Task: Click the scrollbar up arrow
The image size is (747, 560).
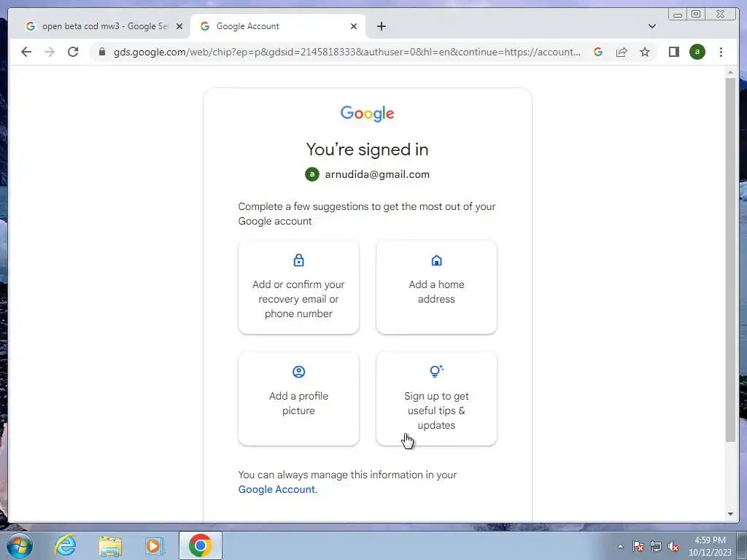Action: pyautogui.click(x=731, y=73)
